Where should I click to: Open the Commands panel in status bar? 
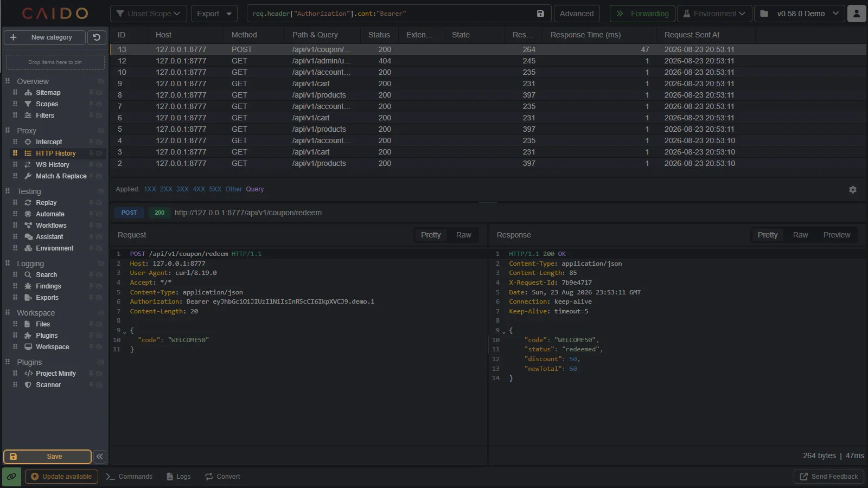coord(130,477)
